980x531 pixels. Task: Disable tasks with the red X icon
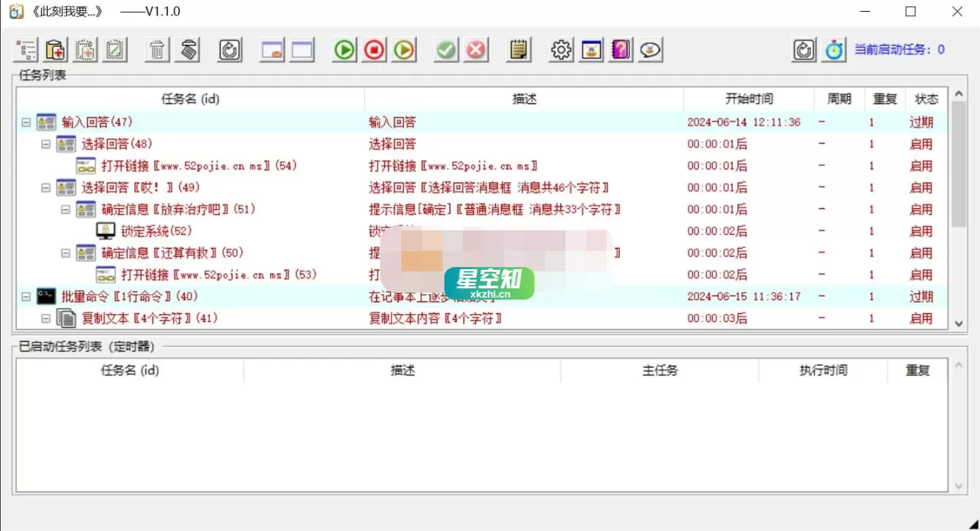475,49
